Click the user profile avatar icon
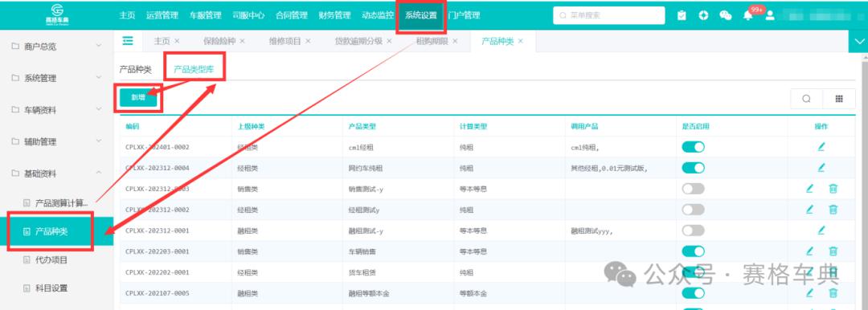Viewport: 868px width, 310px height. (770, 15)
